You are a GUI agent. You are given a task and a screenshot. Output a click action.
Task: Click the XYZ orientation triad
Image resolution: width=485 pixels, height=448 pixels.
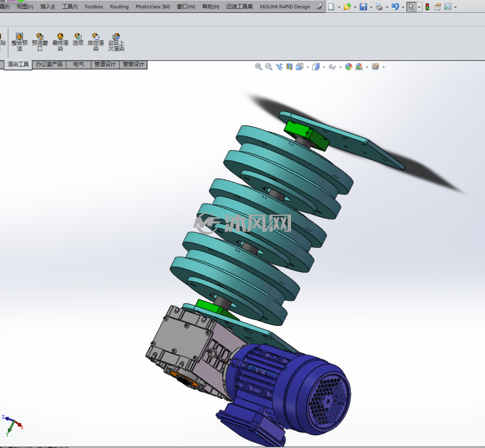pyautogui.click(x=12, y=426)
